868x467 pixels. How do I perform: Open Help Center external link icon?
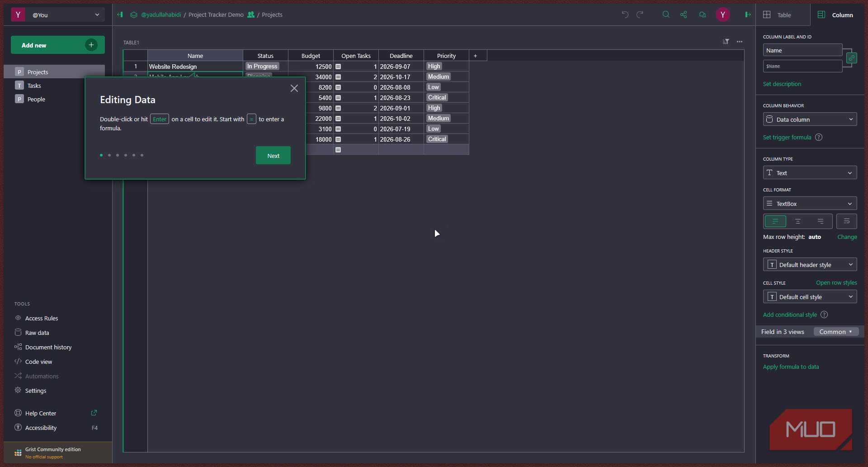(94, 413)
